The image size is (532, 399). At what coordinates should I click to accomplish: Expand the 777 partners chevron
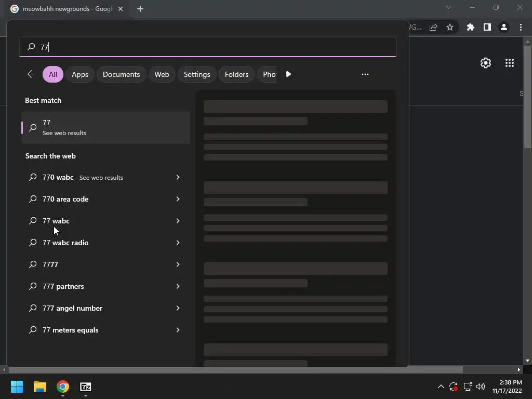click(x=178, y=286)
